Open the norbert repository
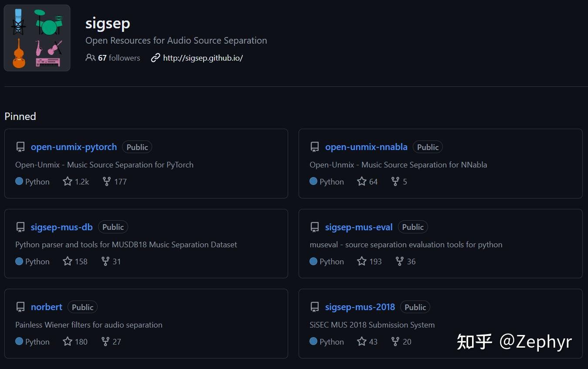This screenshot has height=369, width=588. (x=47, y=307)
